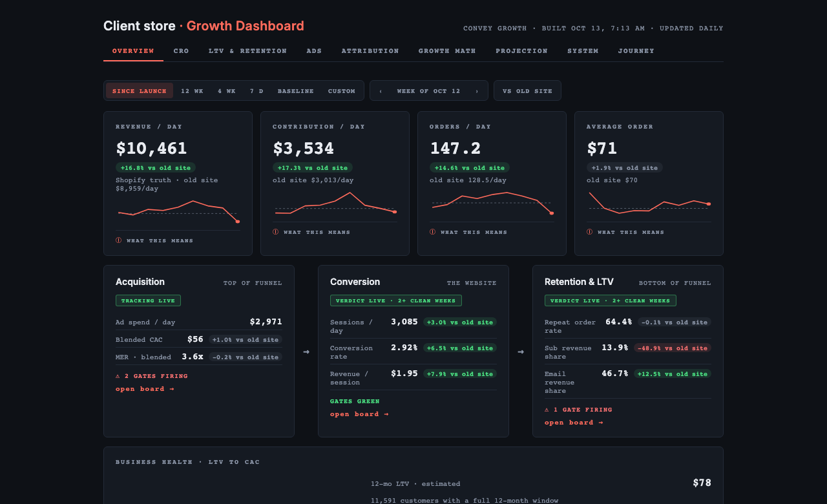Viewport: 827px width, 504px height.
Task: Choose the Custom time range option
Action: tap(342, 91)
